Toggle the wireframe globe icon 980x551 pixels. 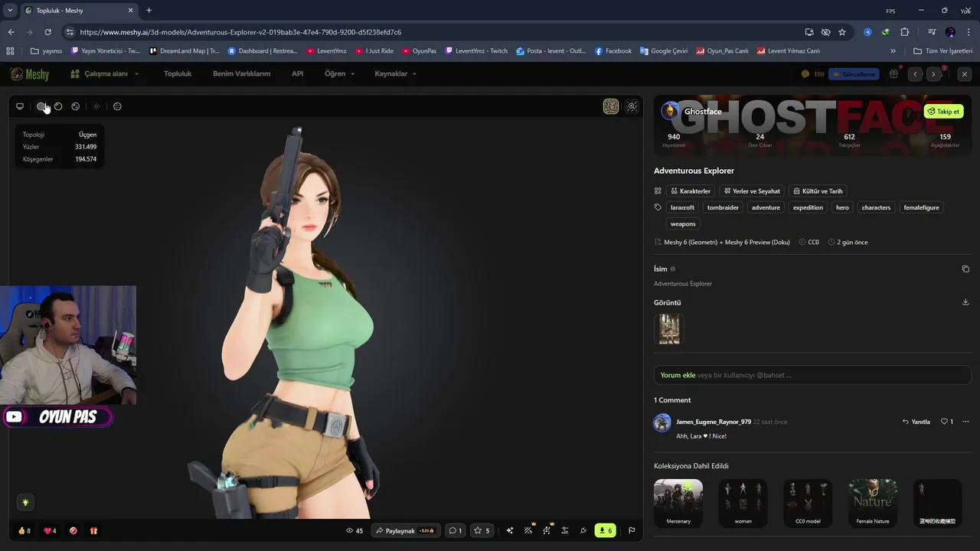(117, 106)
